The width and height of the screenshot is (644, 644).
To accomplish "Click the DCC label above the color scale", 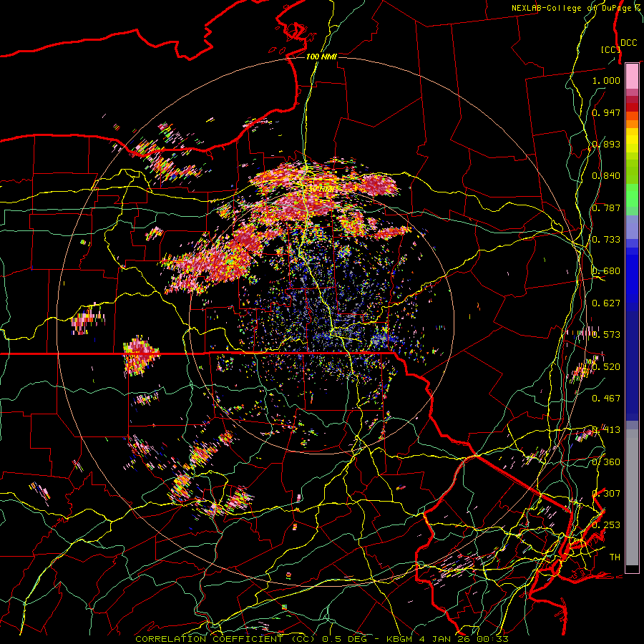I will click(628, 42).
